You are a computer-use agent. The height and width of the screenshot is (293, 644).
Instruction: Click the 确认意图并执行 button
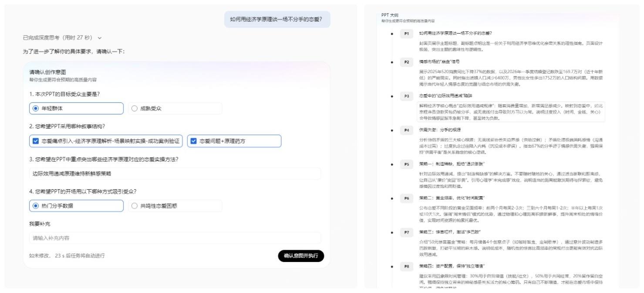[x=301, y=256]
